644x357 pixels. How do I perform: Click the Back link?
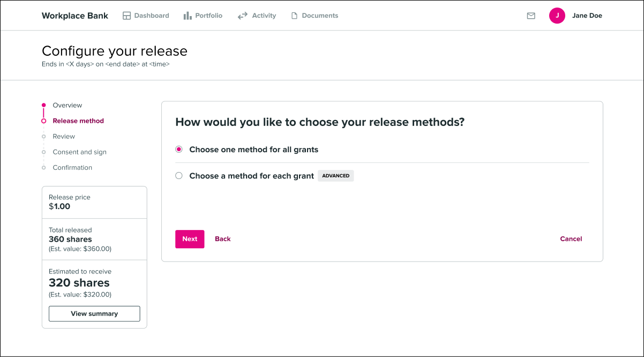pyautogui.click(x=223, y=239)
